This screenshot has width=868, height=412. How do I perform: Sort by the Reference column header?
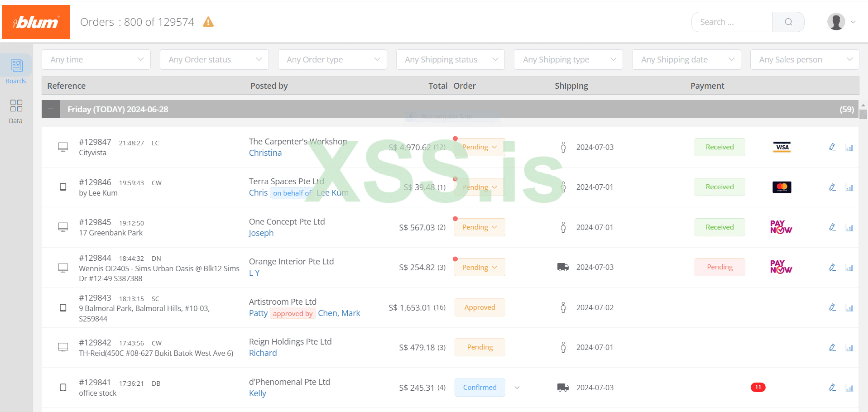pos(66,86)
